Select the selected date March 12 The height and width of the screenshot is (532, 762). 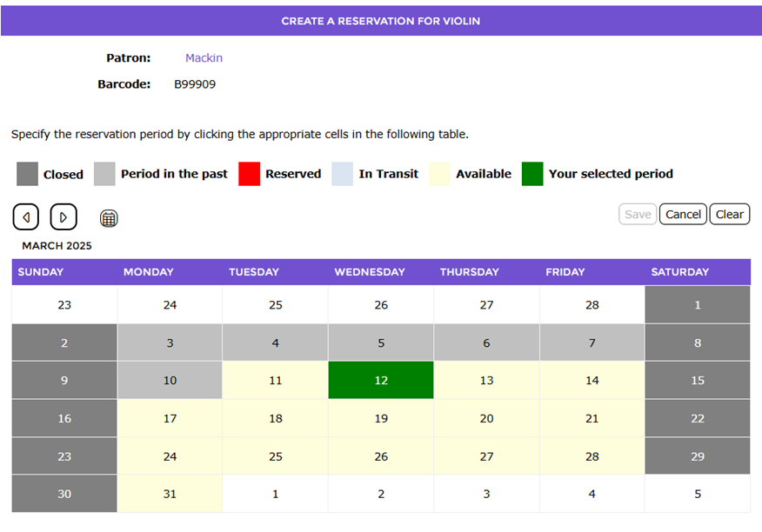click(x=381, y=380)
